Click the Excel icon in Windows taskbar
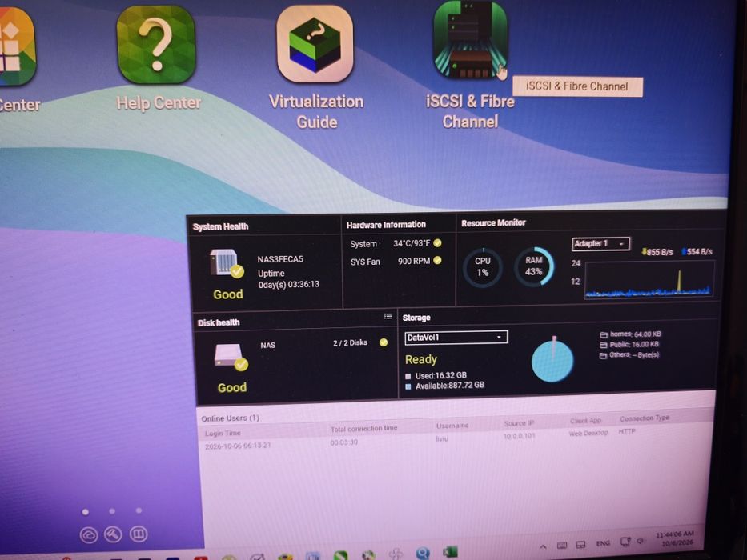Image resolution: width=747 pixels, height=560 pixels. coord(450,552)
